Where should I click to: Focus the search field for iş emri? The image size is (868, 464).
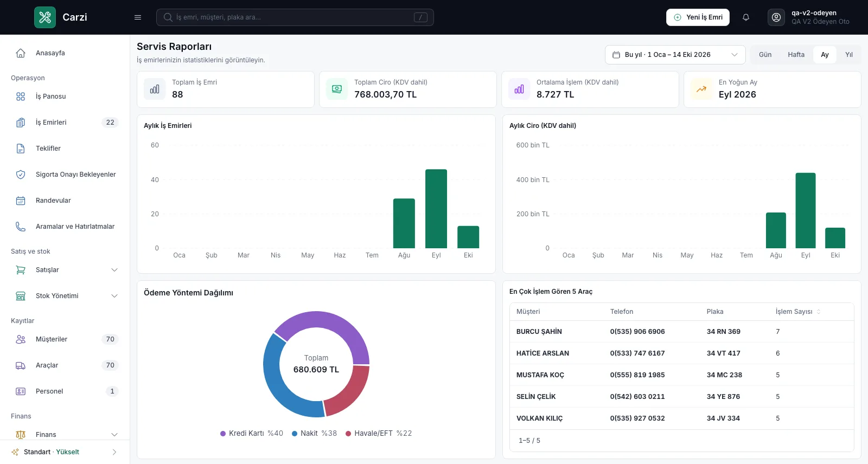tap(295, 17)
